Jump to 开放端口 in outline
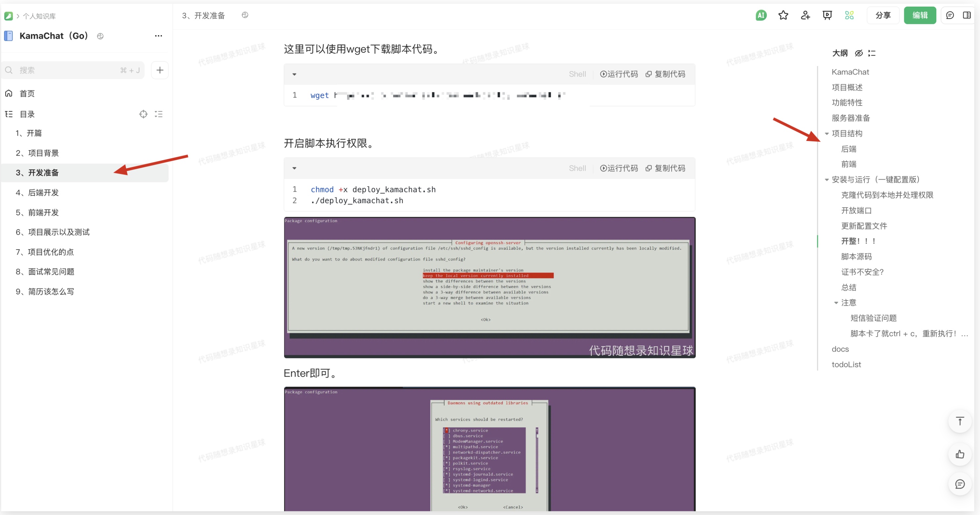Viewport: 980px width, 515px height. point(856,211)
